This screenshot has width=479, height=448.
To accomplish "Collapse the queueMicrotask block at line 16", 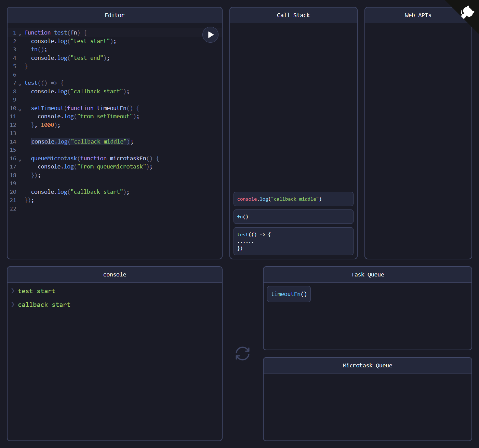I will [x=19, y=160].
